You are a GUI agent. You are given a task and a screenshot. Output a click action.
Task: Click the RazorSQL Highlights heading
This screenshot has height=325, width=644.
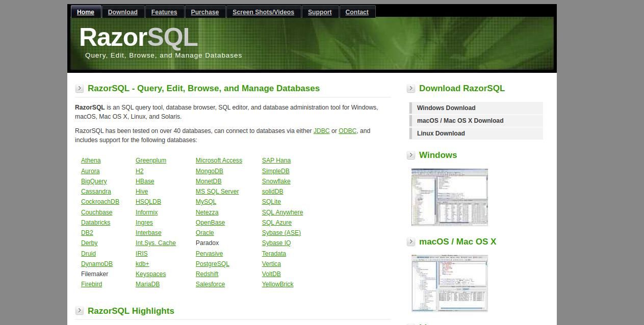pos(131,311)
